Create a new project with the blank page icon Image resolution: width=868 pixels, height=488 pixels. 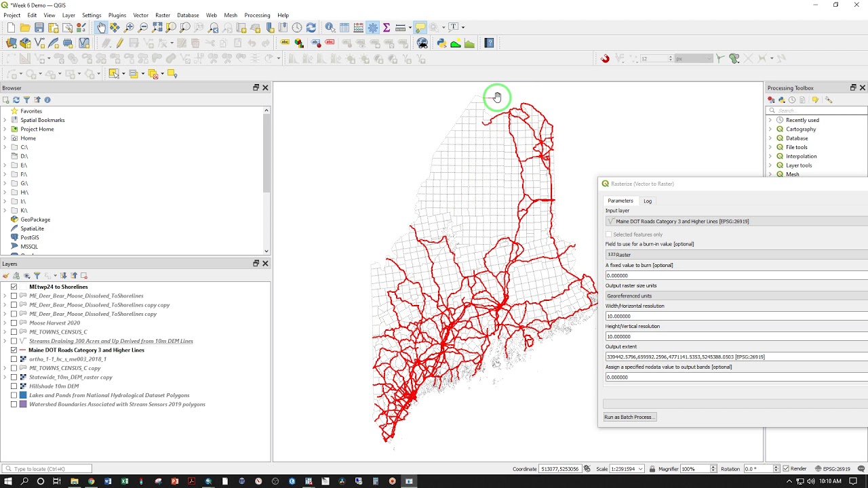coord(11,28)
